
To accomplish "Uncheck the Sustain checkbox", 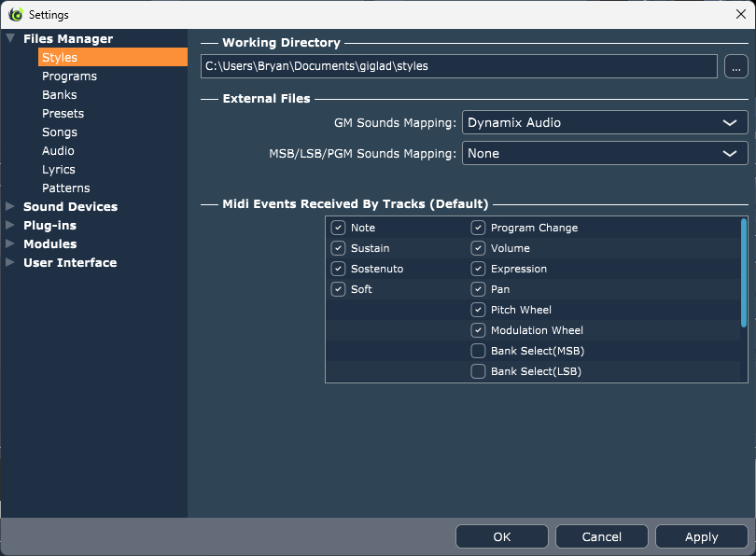I will [x=338, y=248].
